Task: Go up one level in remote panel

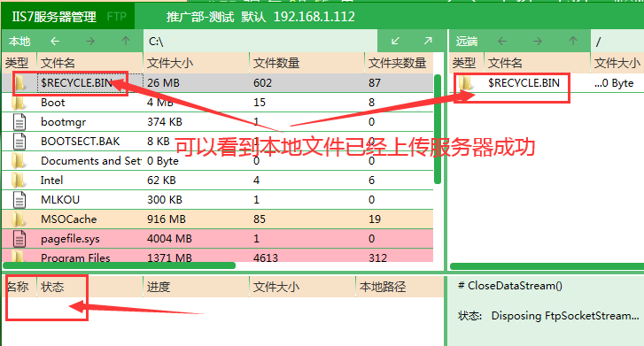Action: pyautogui.click(x=573, y=41)
